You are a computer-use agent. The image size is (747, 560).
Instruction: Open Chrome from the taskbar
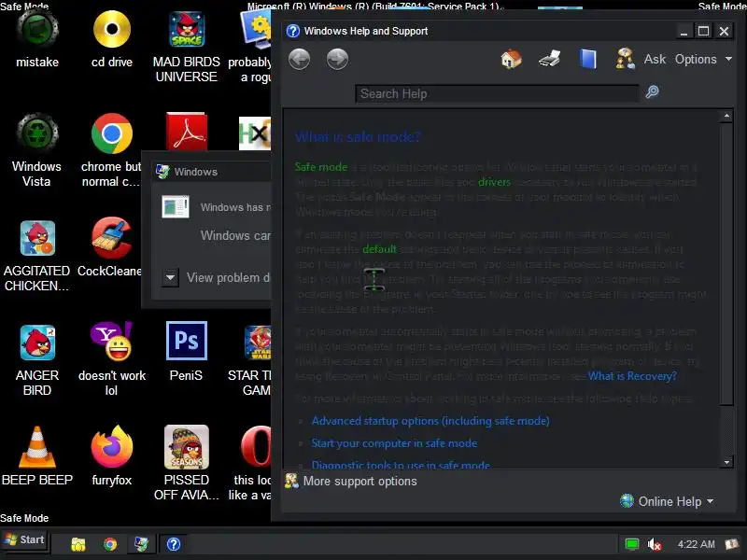[110, 544]
